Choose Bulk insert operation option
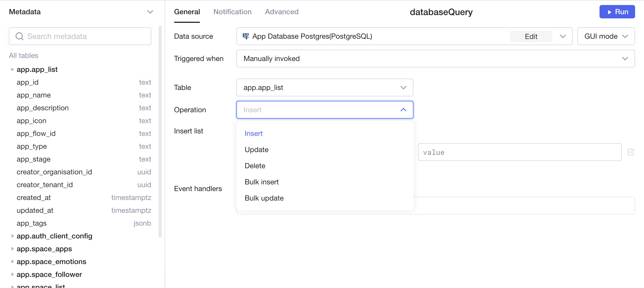The height and width of the screenshot is (288, 644). click(261, 182)
